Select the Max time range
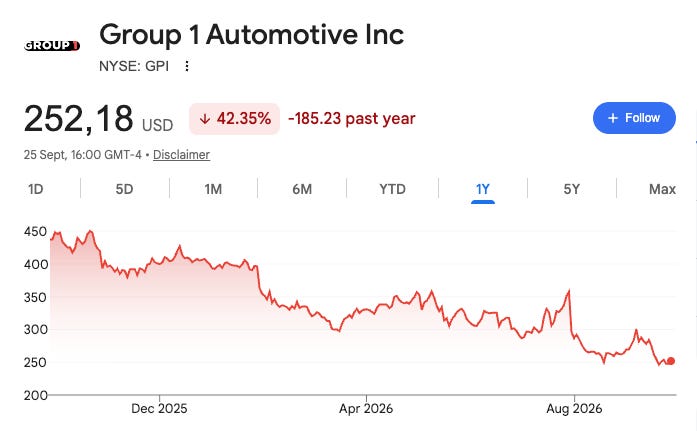This screenshot has width=697, height=431. pos(662,189)
